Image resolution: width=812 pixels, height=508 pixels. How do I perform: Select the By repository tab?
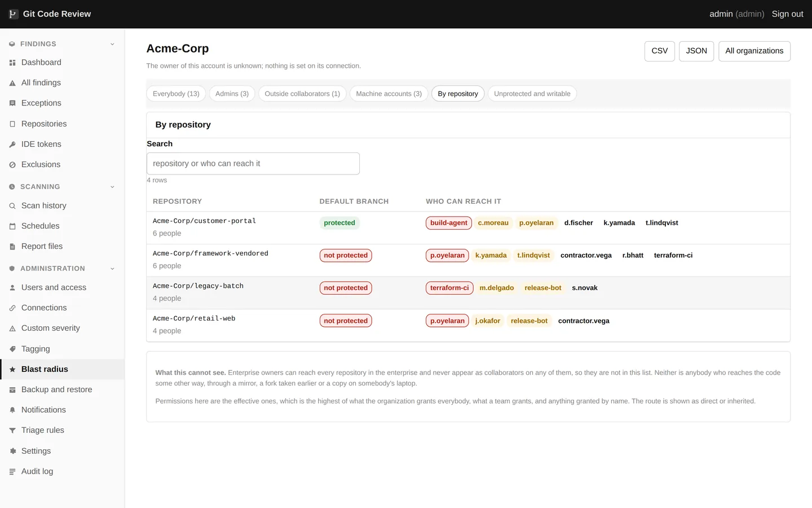click(458, 94)
